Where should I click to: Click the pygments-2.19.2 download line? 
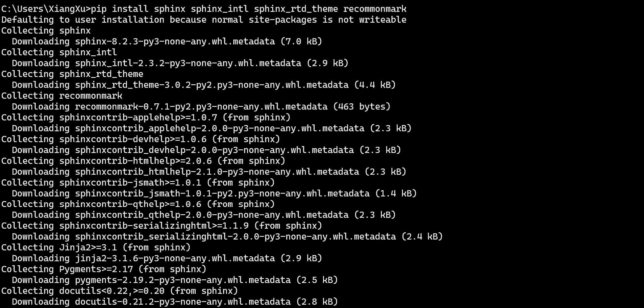(175, 280)
